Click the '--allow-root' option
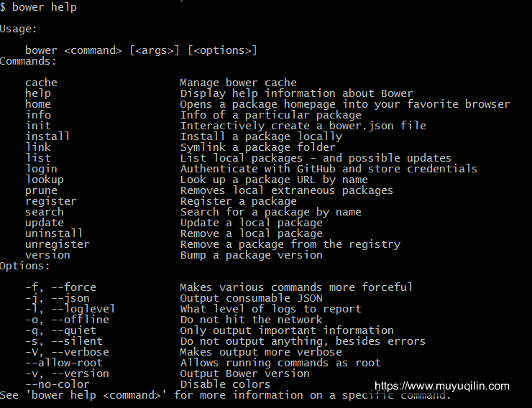The width and height of the screenshot is (532, 408). [x=64, y=363]
